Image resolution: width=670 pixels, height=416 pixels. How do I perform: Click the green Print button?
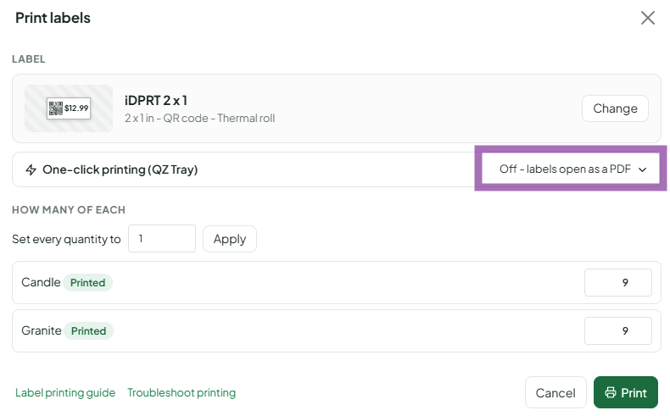(626, 393)
